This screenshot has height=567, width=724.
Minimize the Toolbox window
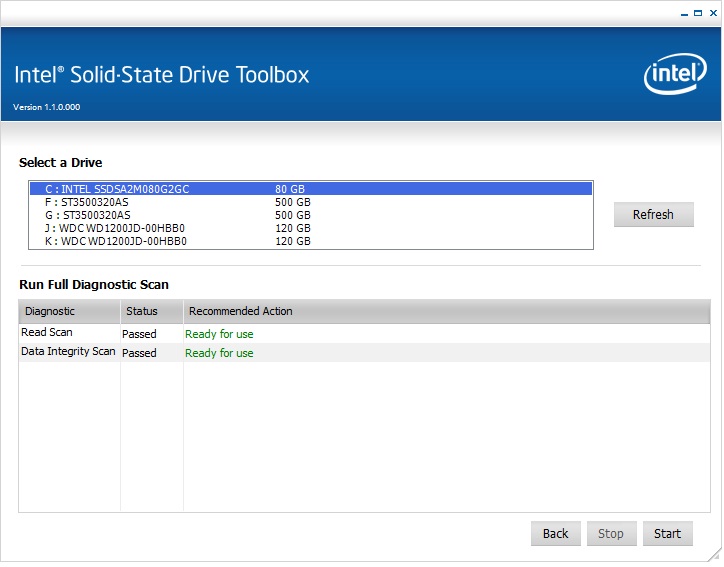[684, 13]
